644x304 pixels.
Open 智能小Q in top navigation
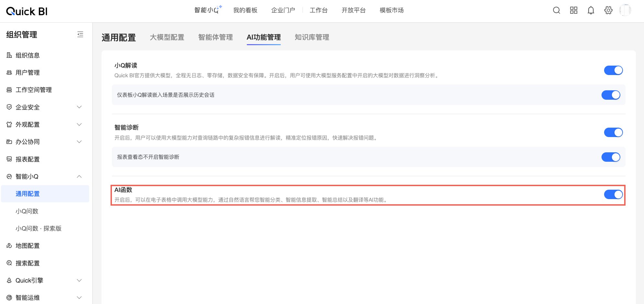coord(208,10)
